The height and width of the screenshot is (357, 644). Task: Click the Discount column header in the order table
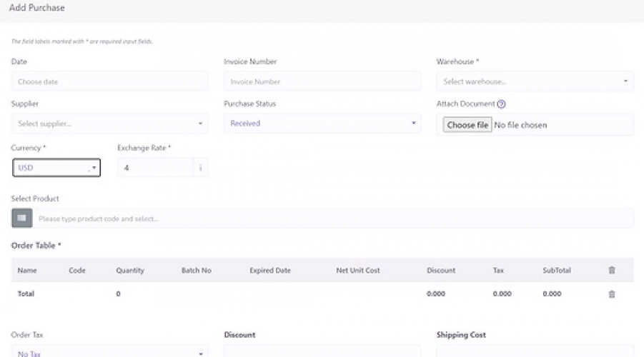click(x=441, y=271)
